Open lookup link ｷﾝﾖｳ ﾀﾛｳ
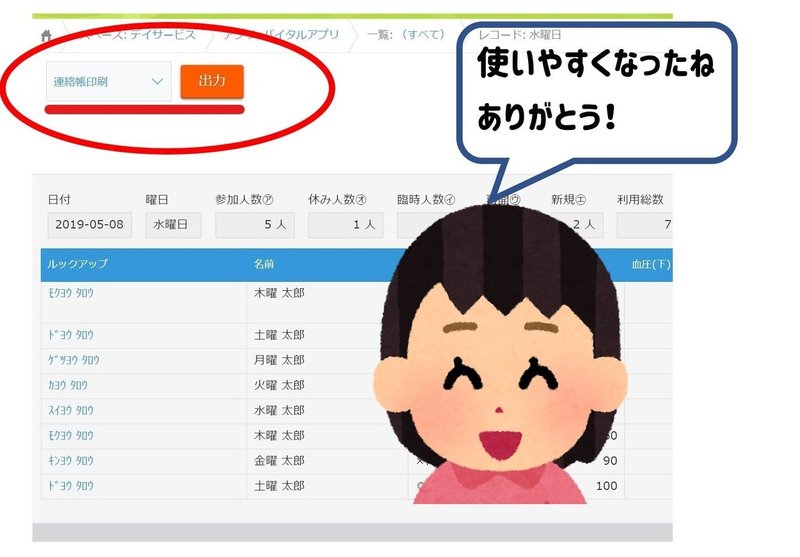Viewport: 800px width, 557px height. coord(71,461)
